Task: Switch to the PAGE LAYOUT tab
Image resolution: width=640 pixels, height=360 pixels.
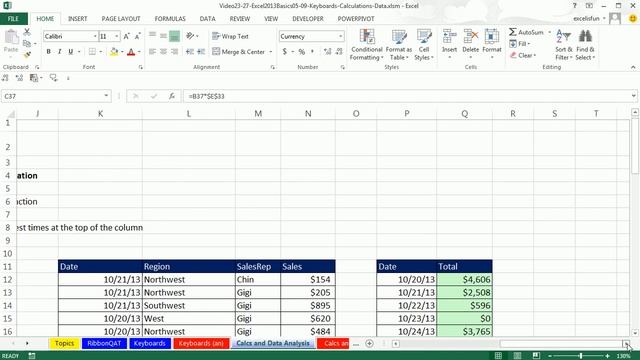Action: click(121, 19)
